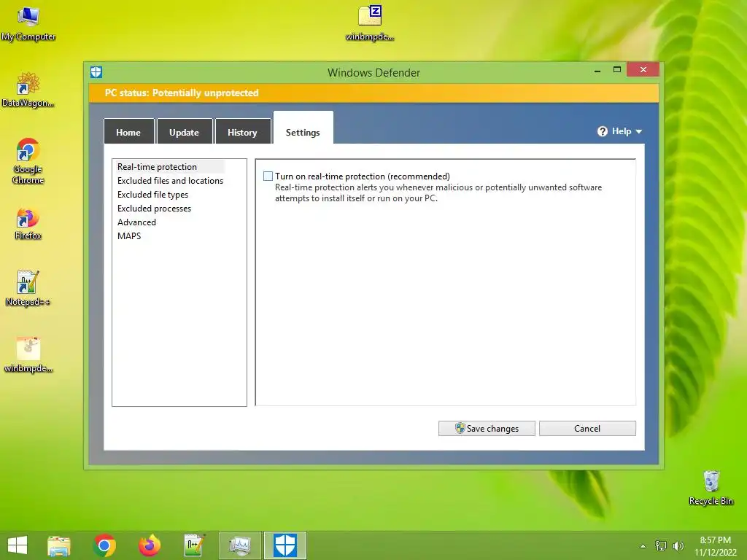Select the Recycle Bin icon
The height and width of the screenshot is (560, 747).
(711, 488)
